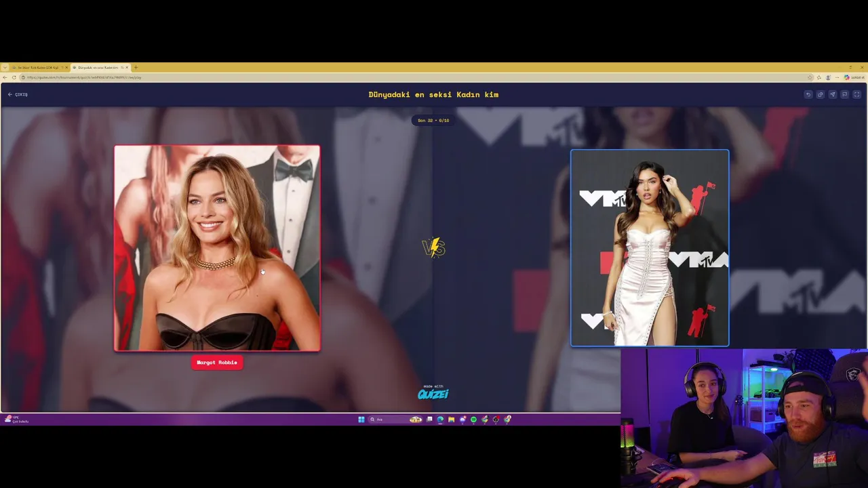The width and height of the screenshot is (868, 488).
Task: Open the browser profile avatar
Action: [x=828, y=77]
